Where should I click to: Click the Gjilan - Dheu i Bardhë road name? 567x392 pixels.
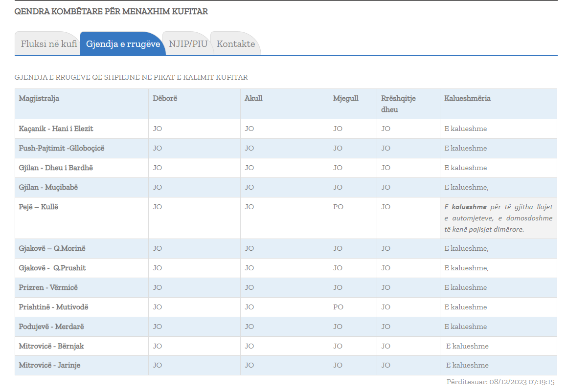(56, 168)
